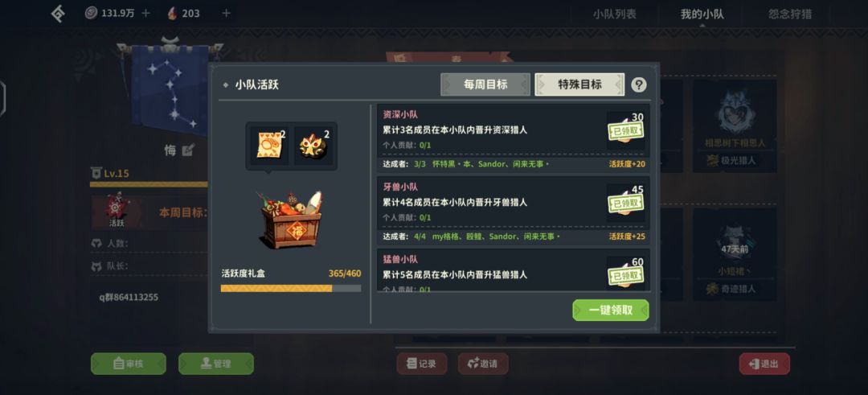Select the 猛兽小队 goal entry
Viewport: 868px width, 395px height.
tap(513, 270)
